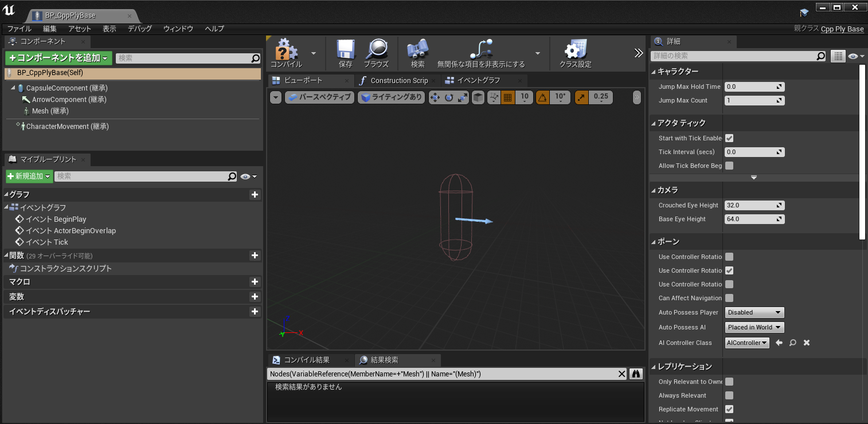The image size is (868, 424).
Task: Open Class Settings (クラス設定) toolbar icon
Action: point(575,50)
